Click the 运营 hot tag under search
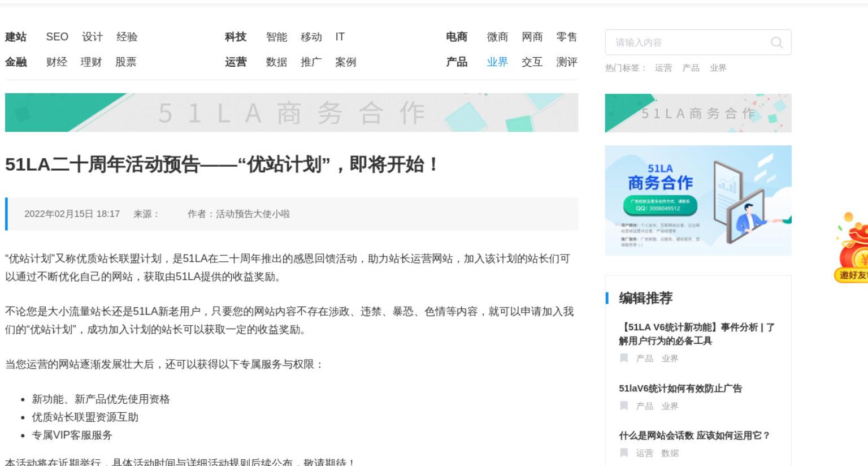Image resolution: width=868 pixels, height=466 pixels. point(663,68)
